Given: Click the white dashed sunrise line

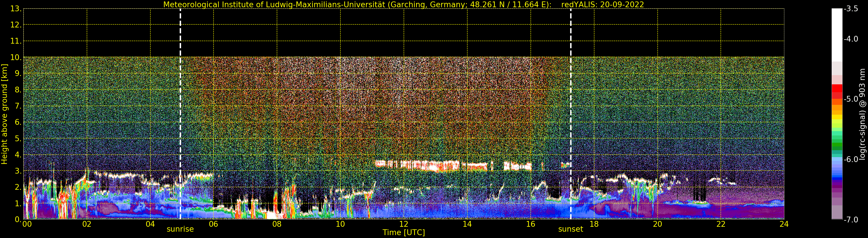Looking at the screenshot, I should point(180,114).
